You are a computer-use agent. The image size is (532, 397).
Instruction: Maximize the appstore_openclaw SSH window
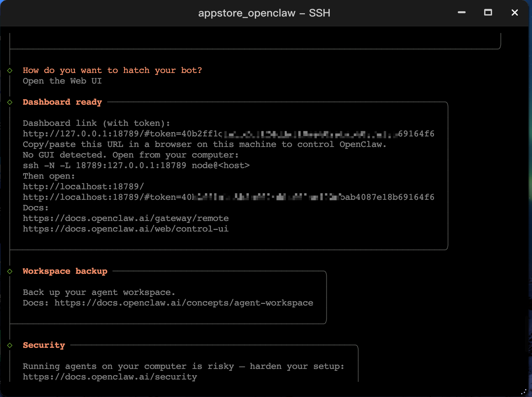tap(488, 13)
